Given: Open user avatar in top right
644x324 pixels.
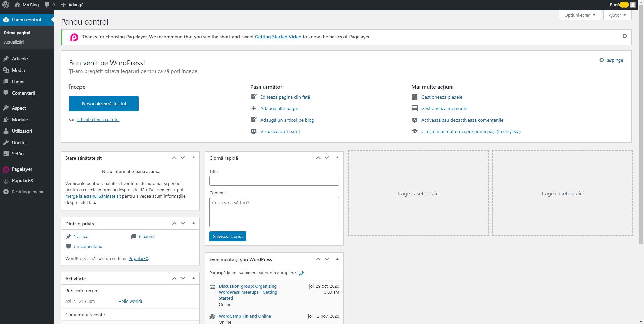Looking at the screenshot, I should 633,5.
